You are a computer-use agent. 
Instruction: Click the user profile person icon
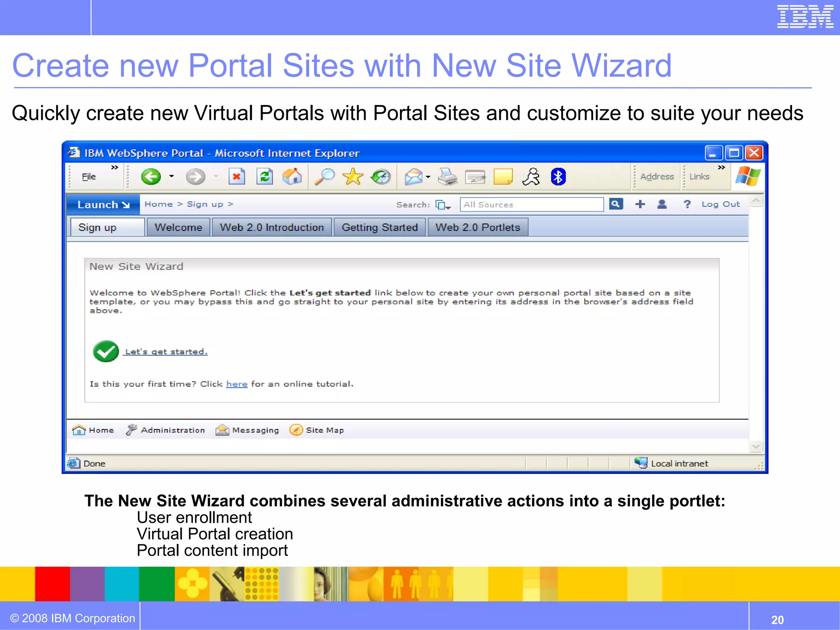tap(662, 204)
